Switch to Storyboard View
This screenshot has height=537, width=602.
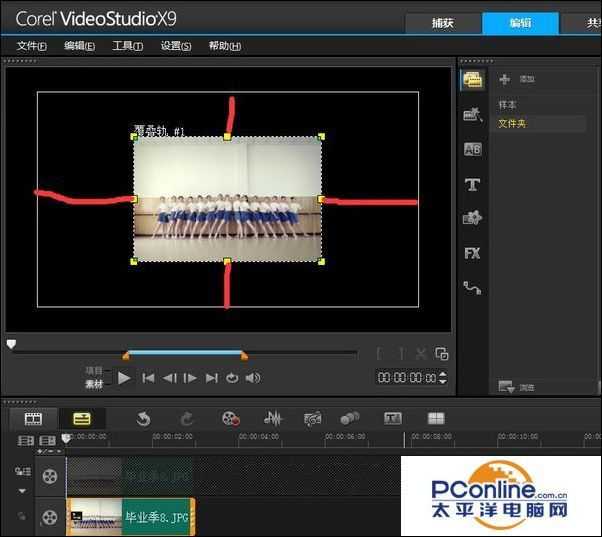(33, 419)
